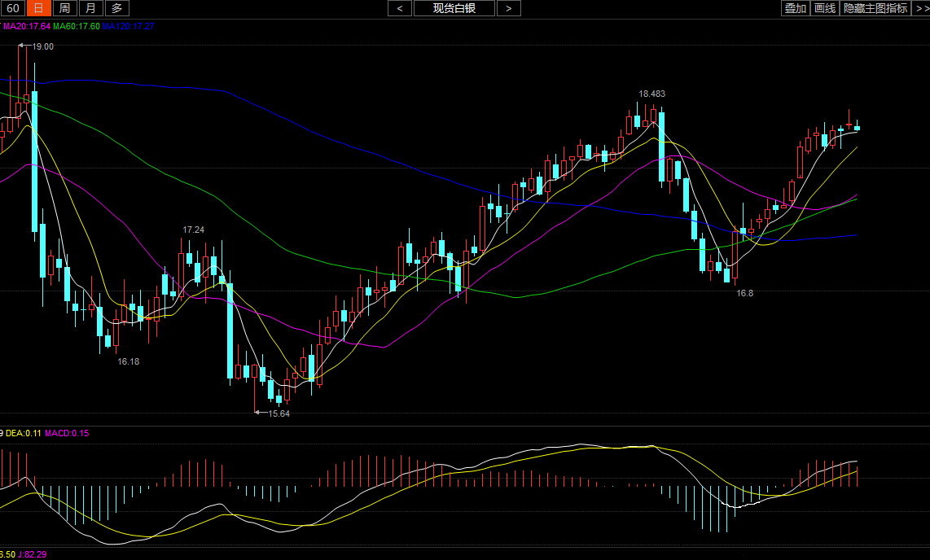Switch to the weekly (周) chart tab
This screenshot has width=930, height=560.
[x=64, y=8]
